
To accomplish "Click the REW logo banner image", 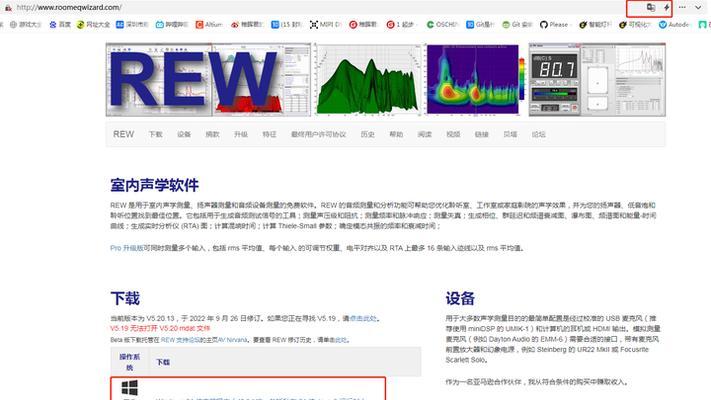I will tap(208, 80).
